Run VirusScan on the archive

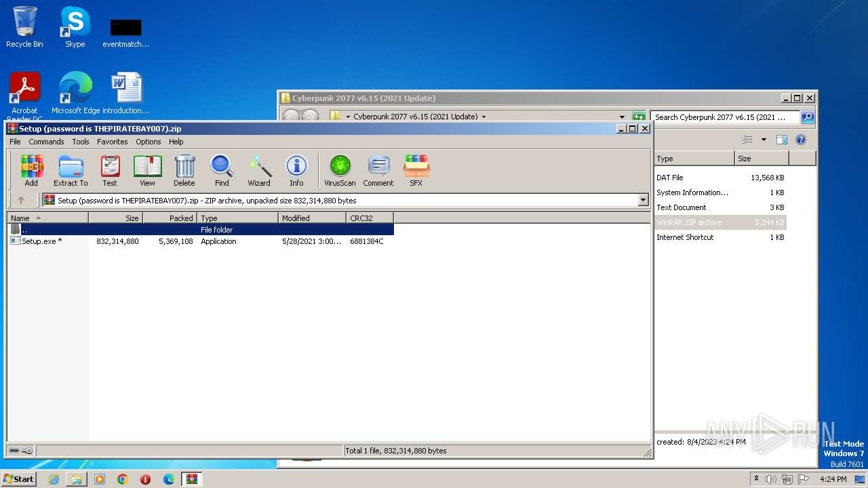340,170
